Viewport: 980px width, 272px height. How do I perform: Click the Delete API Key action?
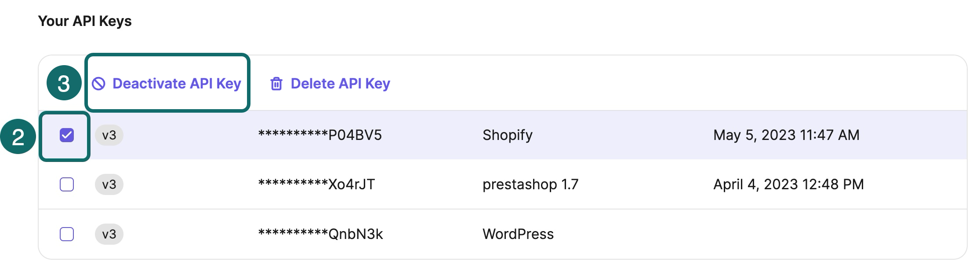pyautogui.click(x=339, y=83)
